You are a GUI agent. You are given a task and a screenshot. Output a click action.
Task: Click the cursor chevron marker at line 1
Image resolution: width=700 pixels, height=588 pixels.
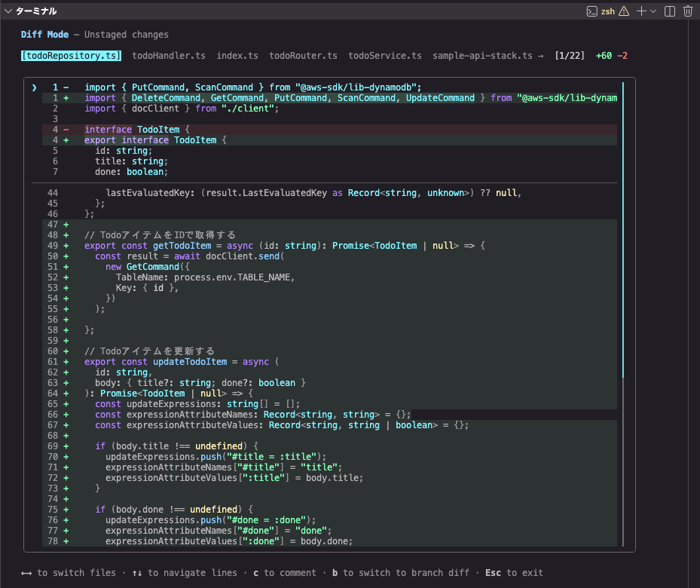(34, 87)
